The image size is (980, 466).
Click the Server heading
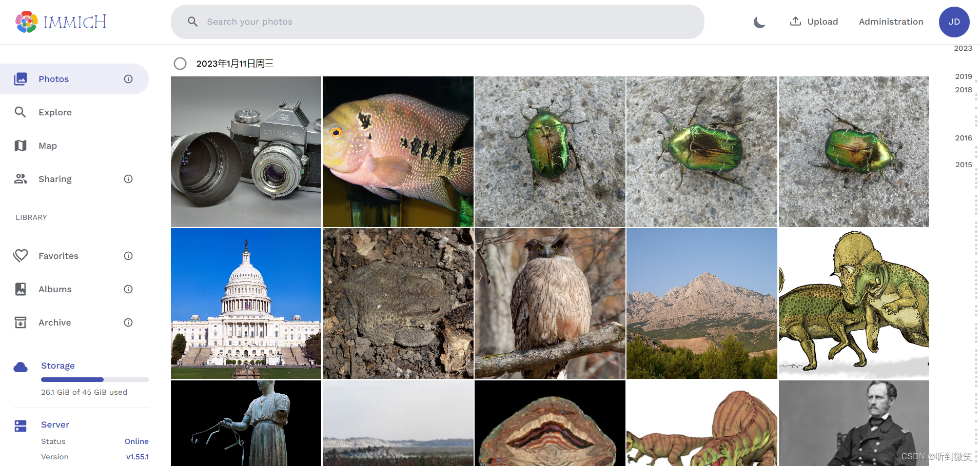55,424
